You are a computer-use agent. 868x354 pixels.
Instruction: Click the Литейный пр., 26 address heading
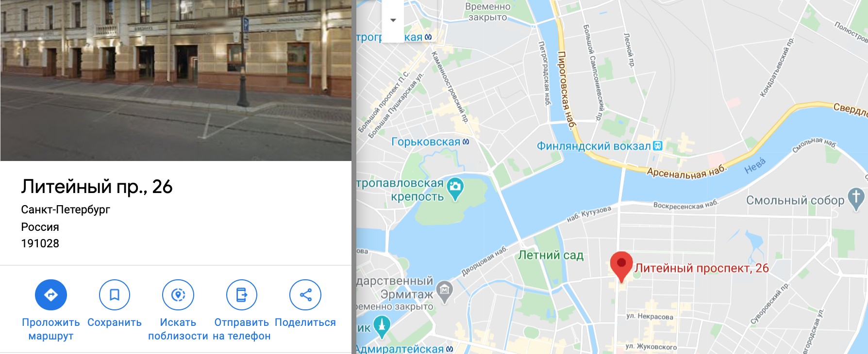[x=97, y=187]
